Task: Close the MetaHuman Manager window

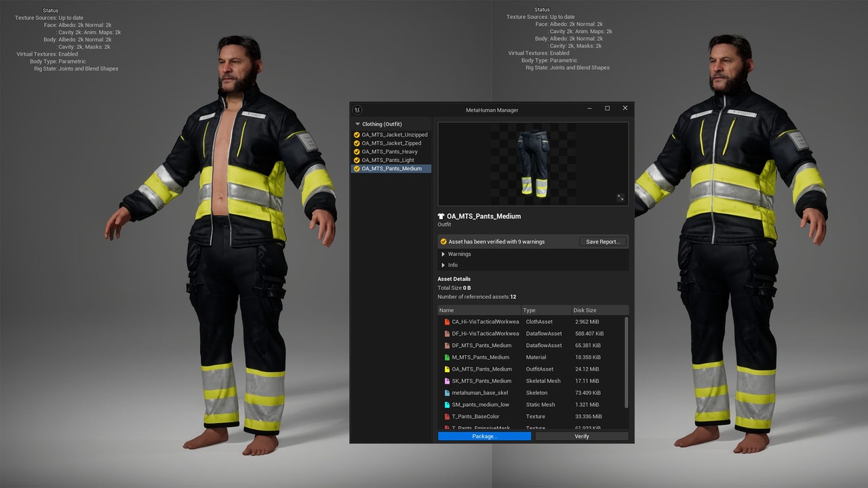Action: click(x=625, y=108)
